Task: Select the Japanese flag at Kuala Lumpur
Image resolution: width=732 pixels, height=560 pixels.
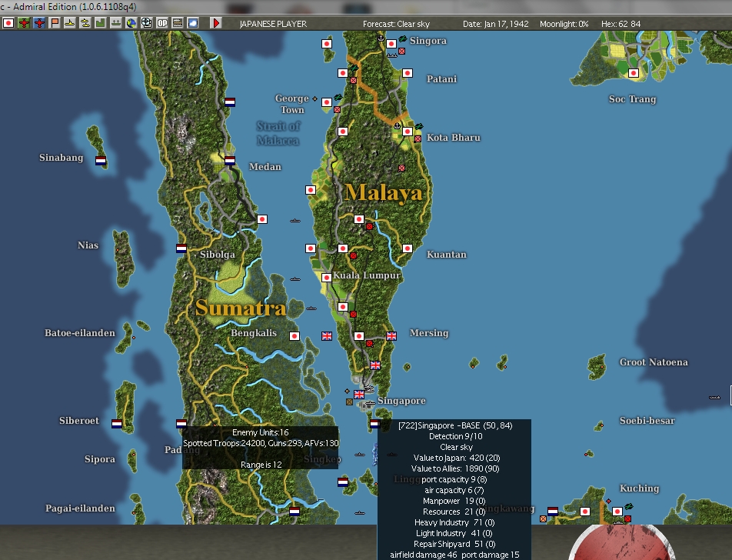Action: tap(327, 278)
